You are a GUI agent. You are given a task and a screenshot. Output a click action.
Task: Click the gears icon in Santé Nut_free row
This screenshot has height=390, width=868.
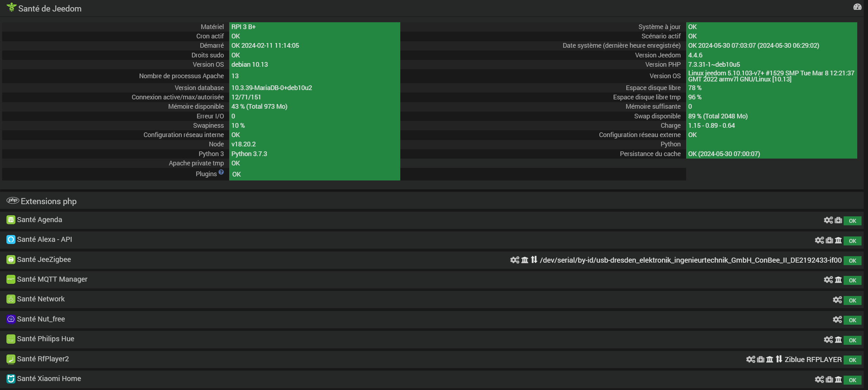click(837, 320)
